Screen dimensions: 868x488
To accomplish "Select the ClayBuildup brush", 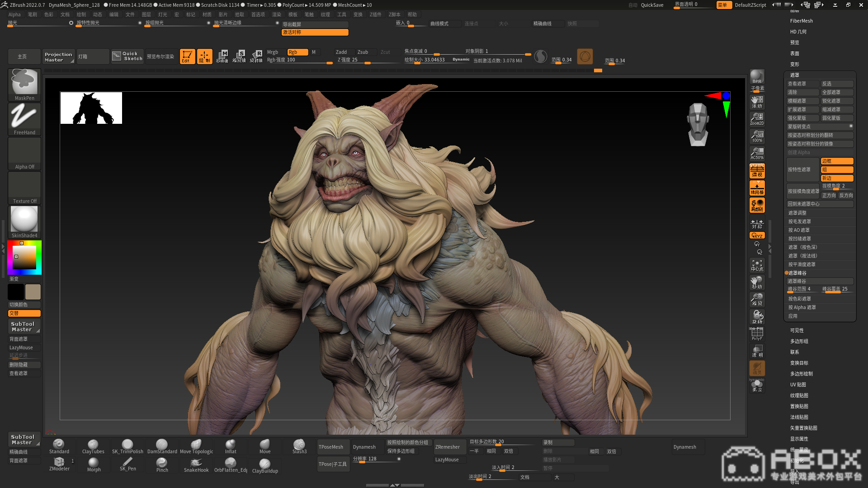I will (x=265, y=465).
